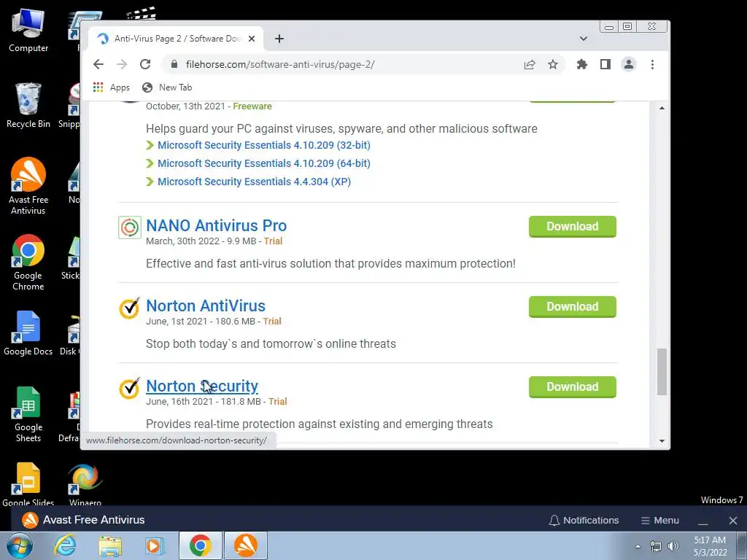Click the NANO Antivirus Pro logo icon
This screenshot has height=560, width=747.
130,227
